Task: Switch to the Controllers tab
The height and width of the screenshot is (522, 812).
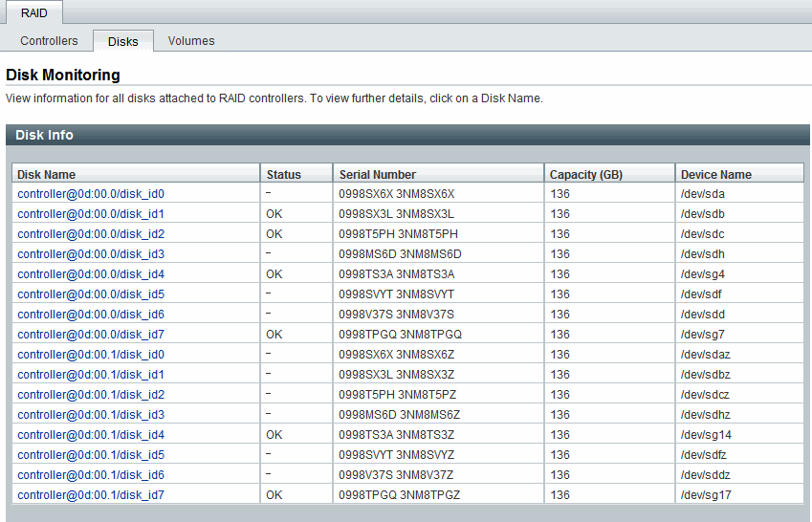Action: pos(49,41)
